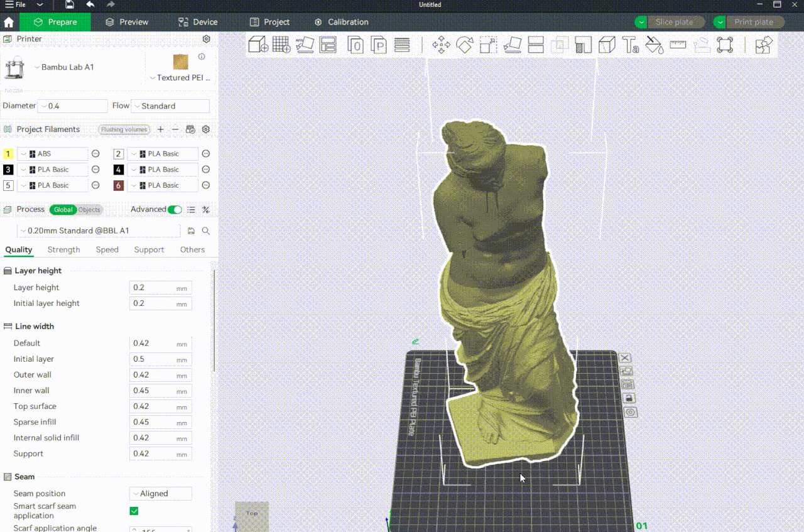Click the search icon beside process preset
Screen dimensions: 804x532
(205, 231)
